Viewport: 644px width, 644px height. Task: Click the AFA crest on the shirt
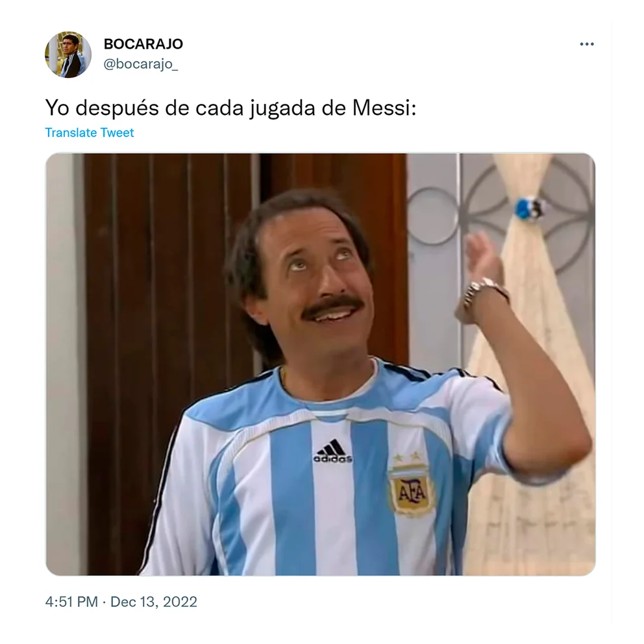click(x=412, y=488)
